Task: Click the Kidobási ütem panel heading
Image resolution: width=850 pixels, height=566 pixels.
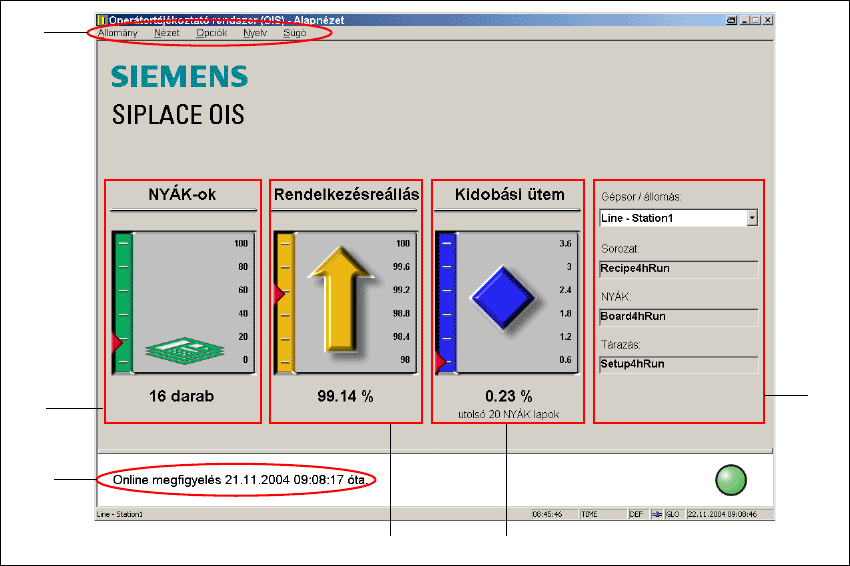Action: [510, 195]
